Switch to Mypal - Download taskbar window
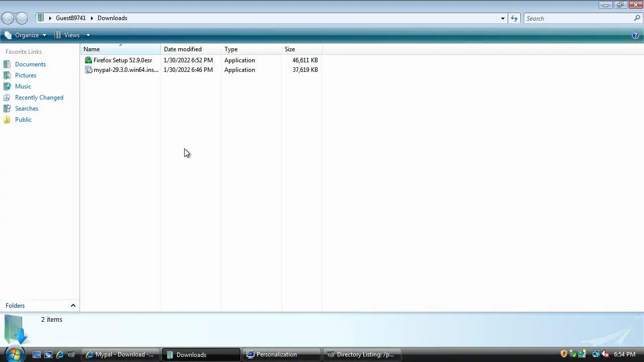 (121, 354)
